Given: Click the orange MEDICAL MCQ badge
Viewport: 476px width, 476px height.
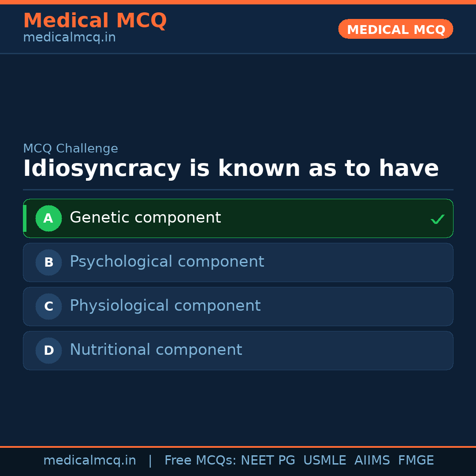Looking at the screenshot, I should (395, 29).
